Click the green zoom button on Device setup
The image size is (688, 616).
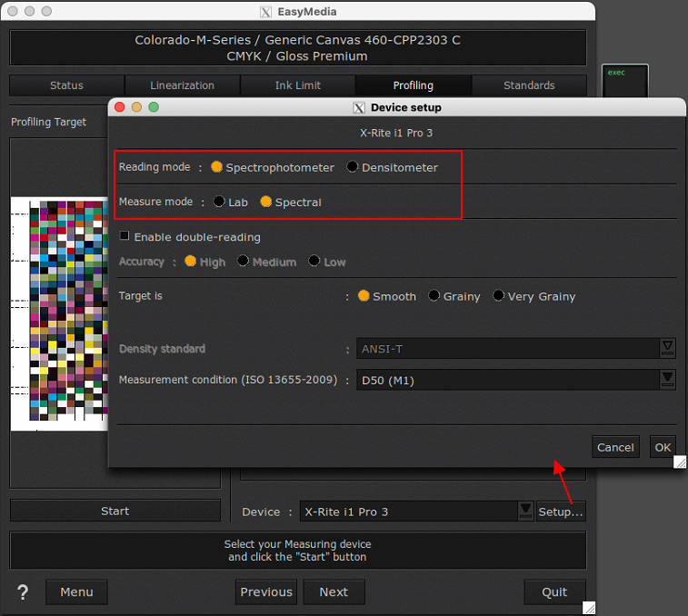[x=154, y=107]
